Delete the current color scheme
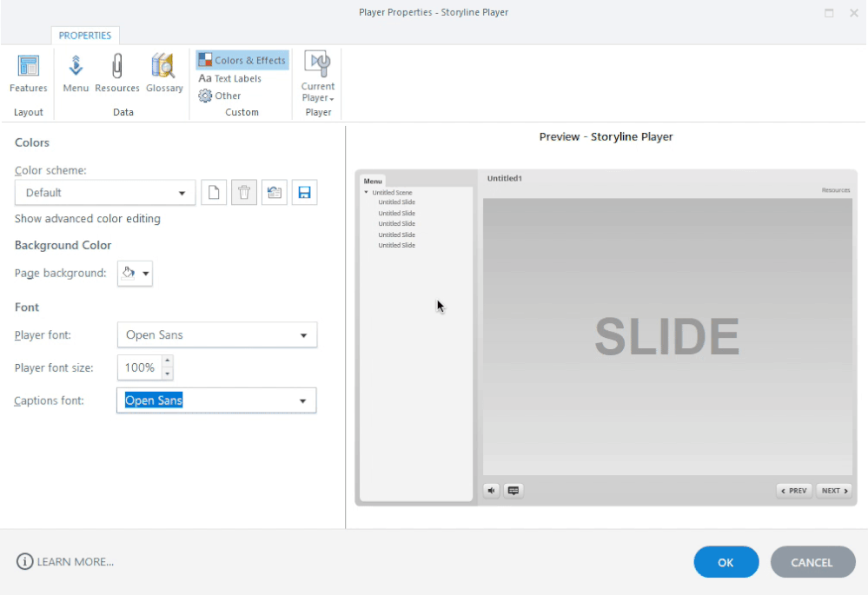Viewport: 868px width, 595px height. 244,193
